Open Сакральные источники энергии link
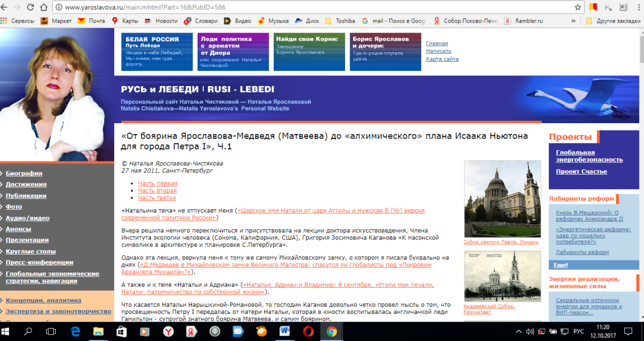The image size is (644, 341). 589,307
